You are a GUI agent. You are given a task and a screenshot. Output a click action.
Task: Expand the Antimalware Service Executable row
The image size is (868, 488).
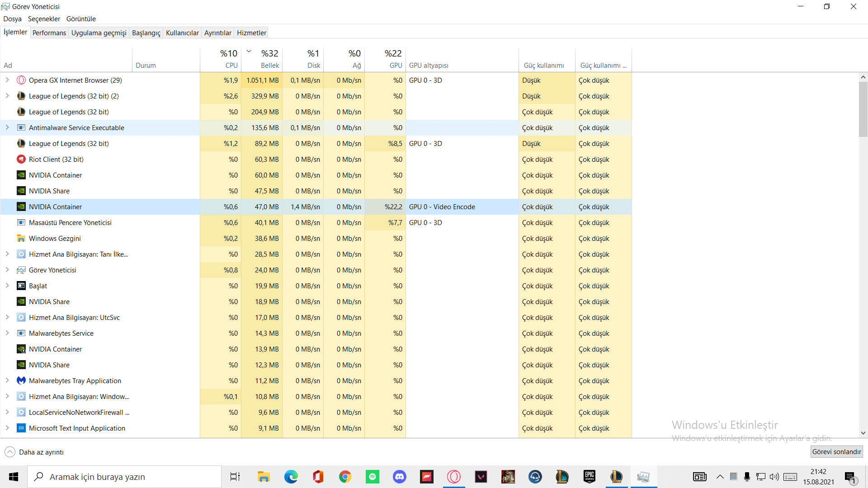pyautogui.click(x=7, y=127)
